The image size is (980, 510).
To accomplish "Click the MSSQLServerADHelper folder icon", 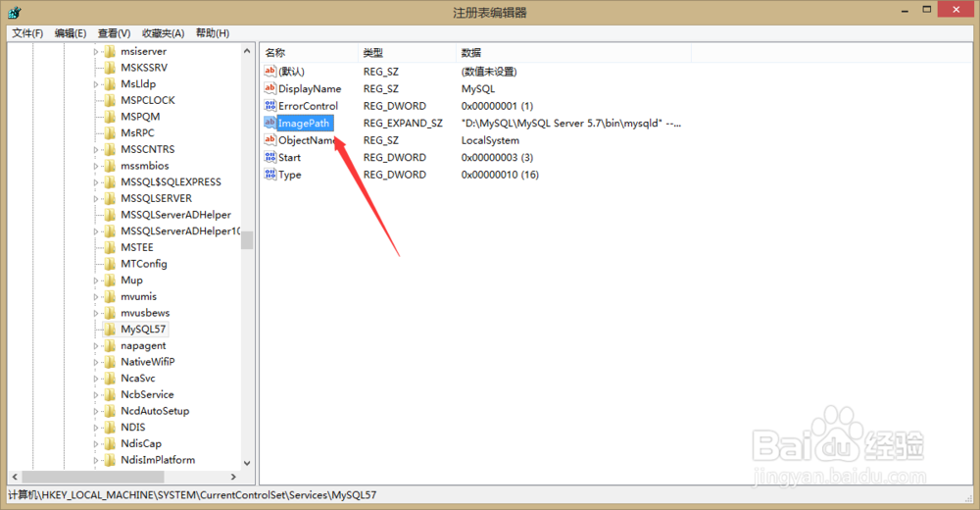I will [110, 215].
